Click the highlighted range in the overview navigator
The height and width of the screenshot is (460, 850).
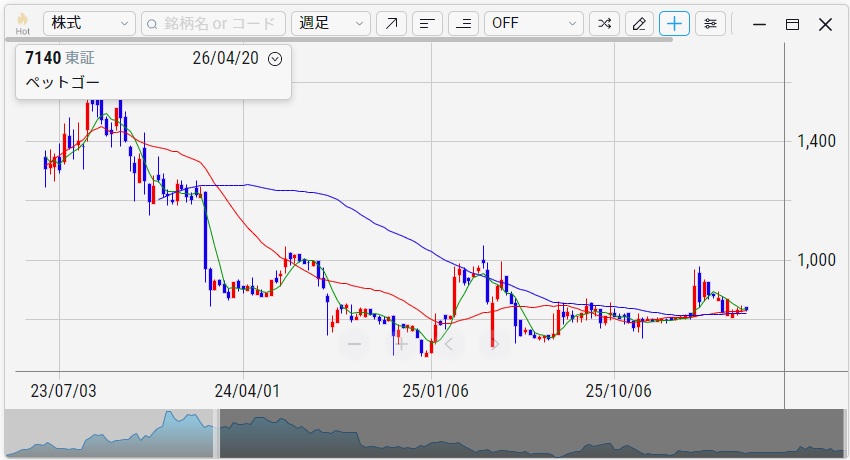pyautogui.click(x=110, y=434)
